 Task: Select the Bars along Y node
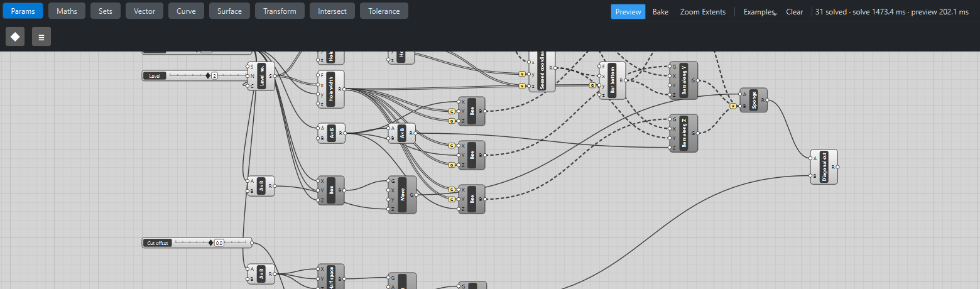tap(684, 80)
